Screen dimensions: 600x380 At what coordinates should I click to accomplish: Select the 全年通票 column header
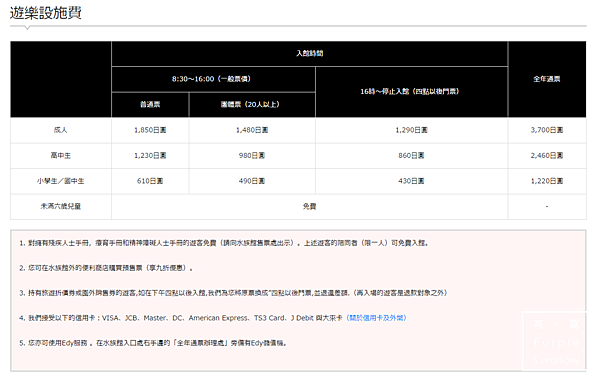click(x=547, y=79)
